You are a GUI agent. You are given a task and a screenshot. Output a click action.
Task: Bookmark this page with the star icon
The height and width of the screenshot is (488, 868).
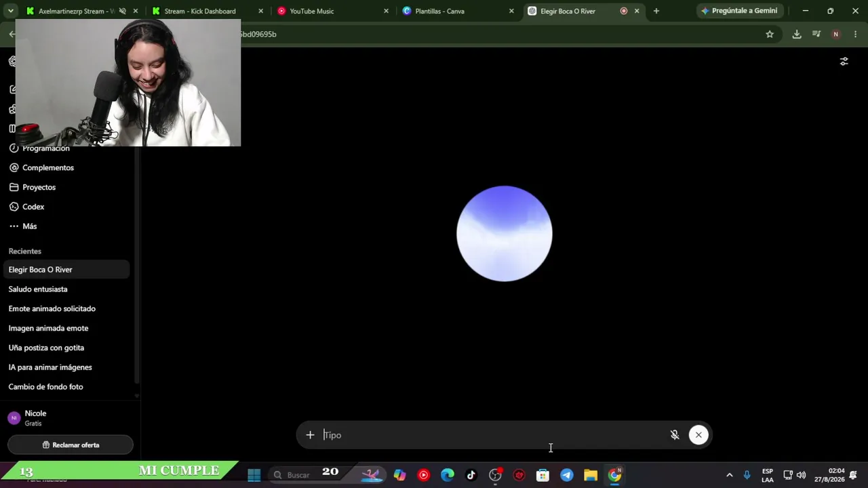[770, 34]
